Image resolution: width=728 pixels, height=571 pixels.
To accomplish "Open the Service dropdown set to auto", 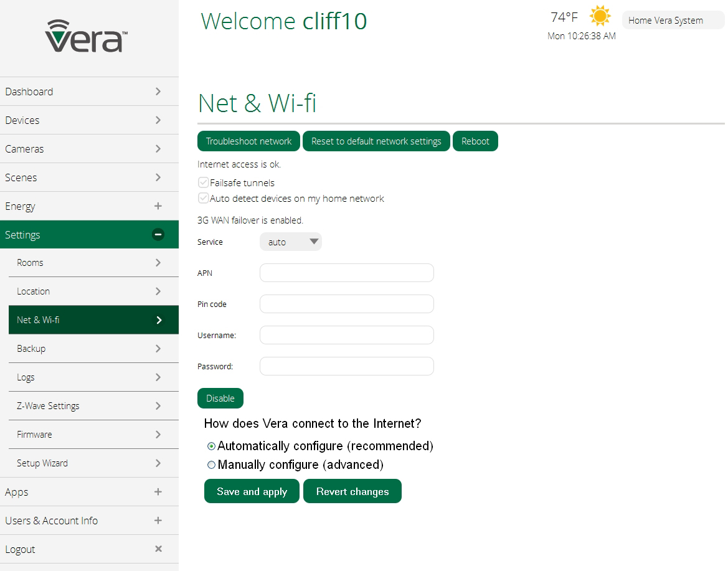I will click(291, 242).
